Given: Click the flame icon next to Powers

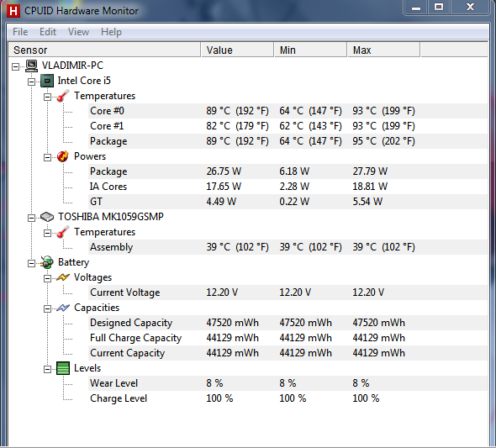Looking at the screenshot, I should click(63, 156).
